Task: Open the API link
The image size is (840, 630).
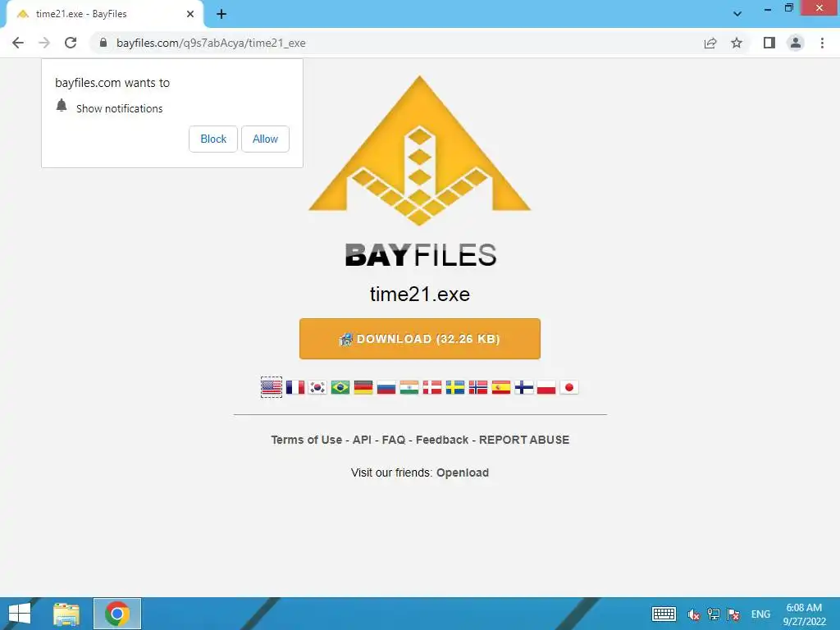Action: tap(362, 440)
